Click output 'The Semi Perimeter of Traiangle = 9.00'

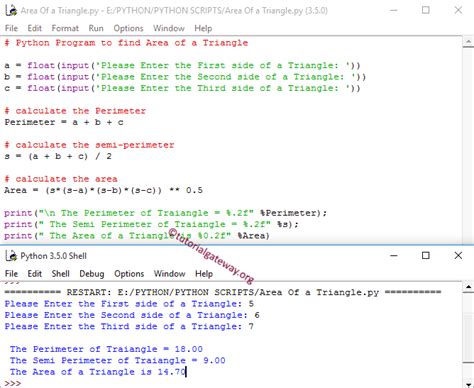pos(117,361)
